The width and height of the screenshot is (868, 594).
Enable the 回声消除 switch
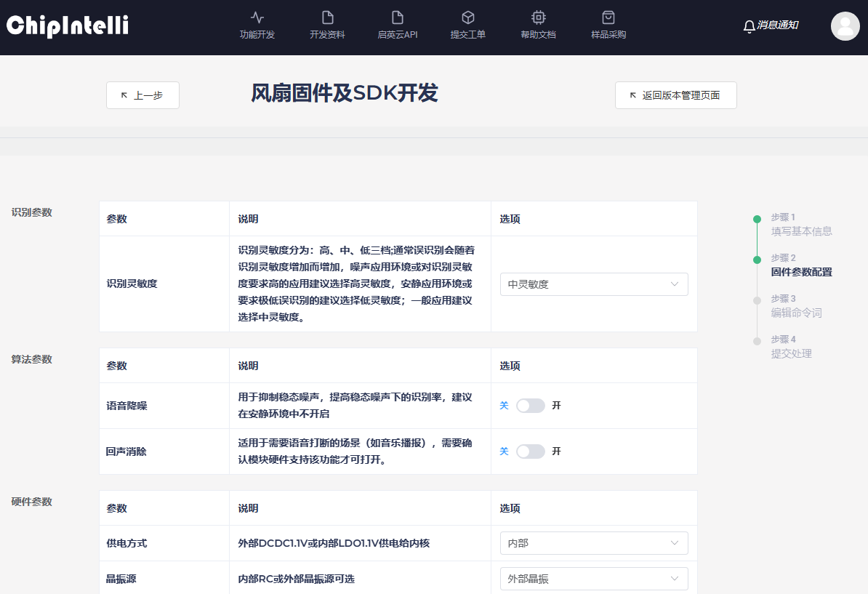[x=530, y=451]
